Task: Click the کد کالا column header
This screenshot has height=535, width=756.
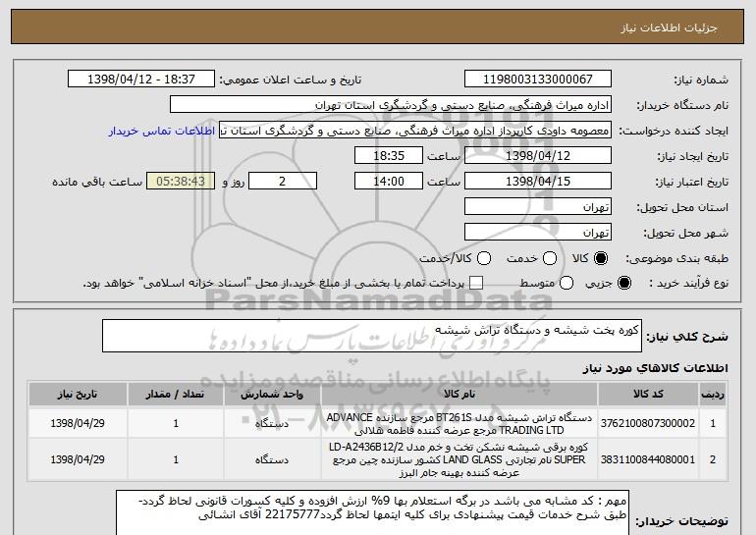Action: click(x=648, y=395)
